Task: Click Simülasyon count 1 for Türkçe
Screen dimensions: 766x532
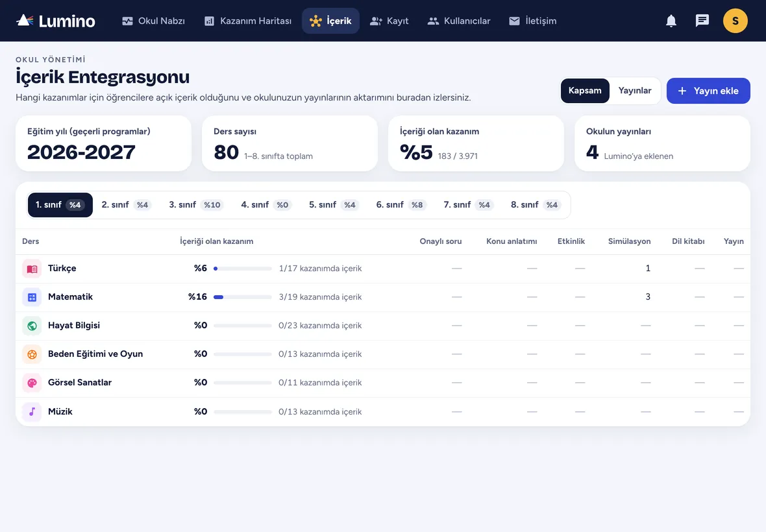Action: pos(648,269)
